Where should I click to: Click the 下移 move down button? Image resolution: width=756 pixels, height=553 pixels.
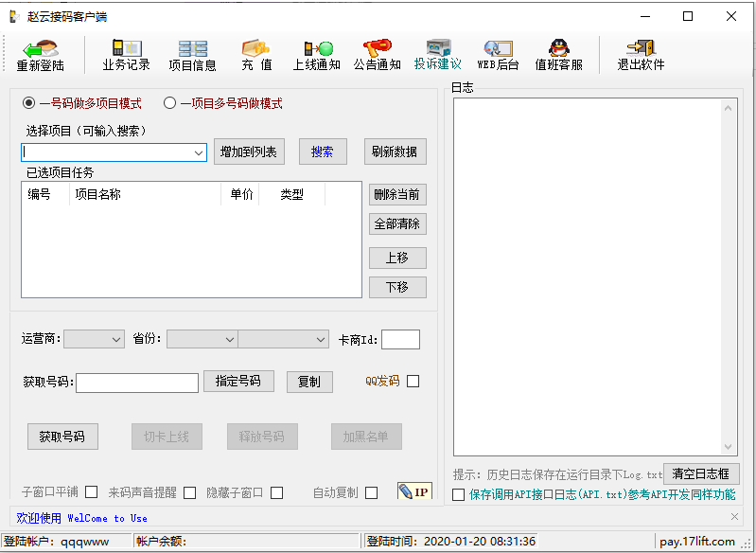397,288
